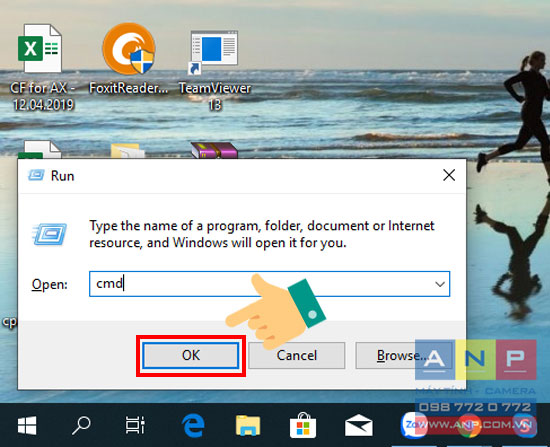
Task: Open the yellow folder desktop icon
Action: (128, 151)
